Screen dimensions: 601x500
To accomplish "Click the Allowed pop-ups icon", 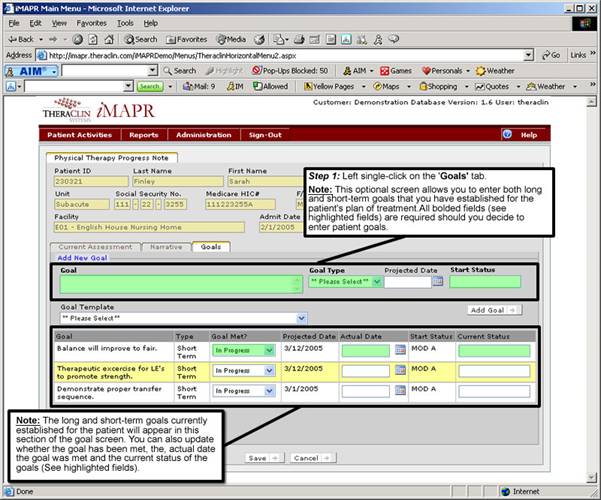I will click(x=271, y=87).
